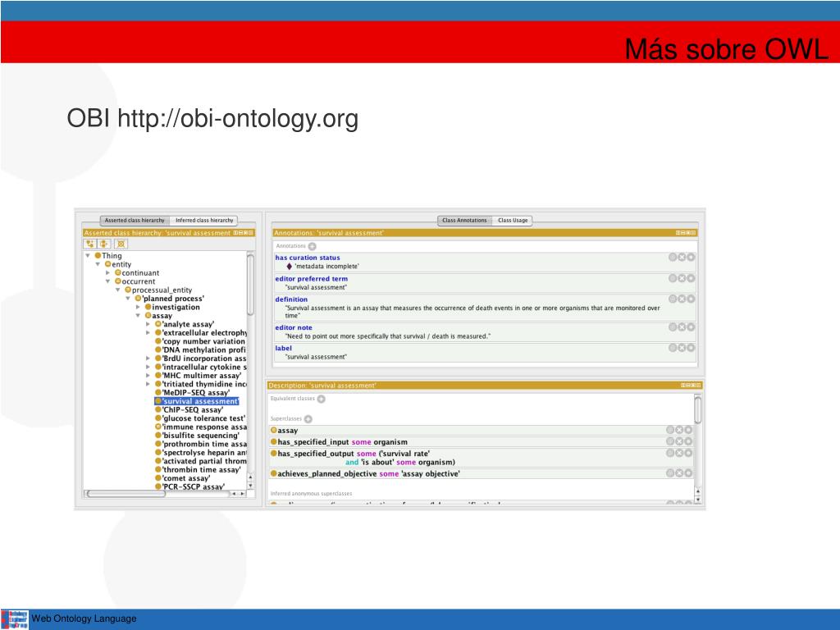Add an equivalent class with the plus button

click(321, 399)
